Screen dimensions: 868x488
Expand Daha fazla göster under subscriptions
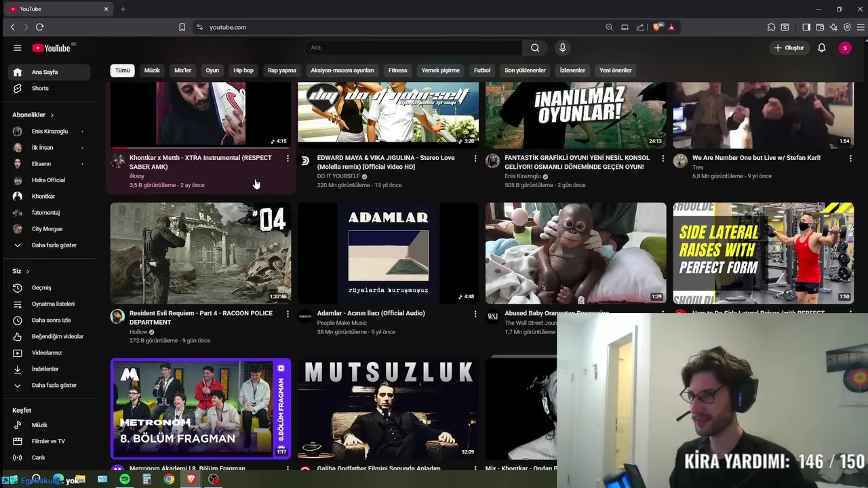[50, 245]
